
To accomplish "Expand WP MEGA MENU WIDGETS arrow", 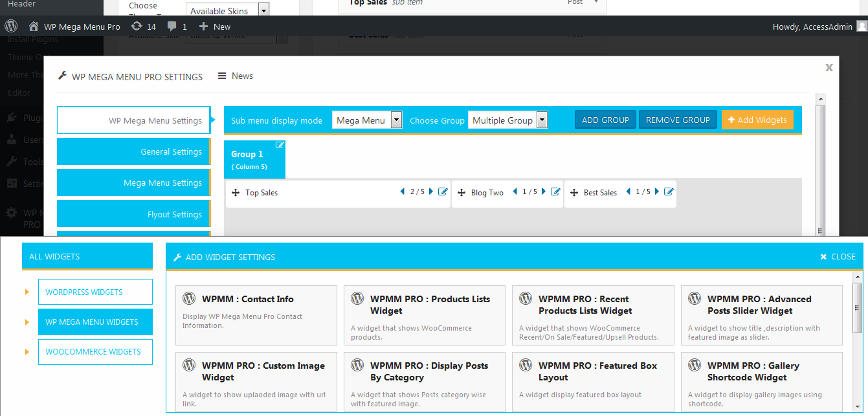I will (27, 322).
